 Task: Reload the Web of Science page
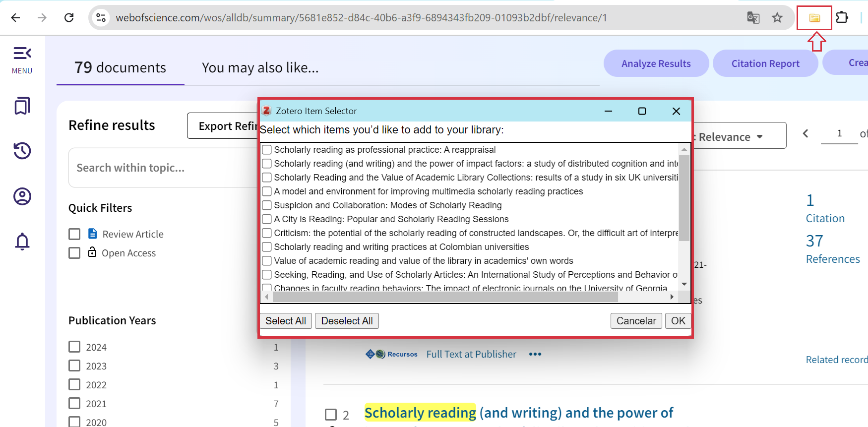tap(69, 18)
